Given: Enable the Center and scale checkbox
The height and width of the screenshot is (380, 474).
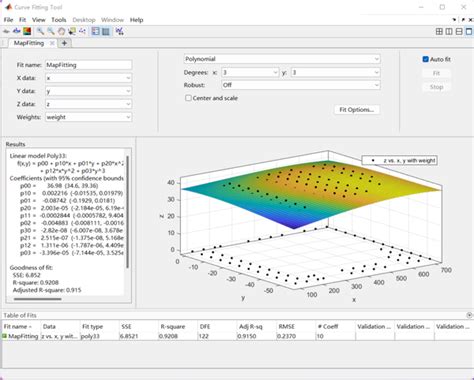Looking at the screenshot, I should coord(188,98).
